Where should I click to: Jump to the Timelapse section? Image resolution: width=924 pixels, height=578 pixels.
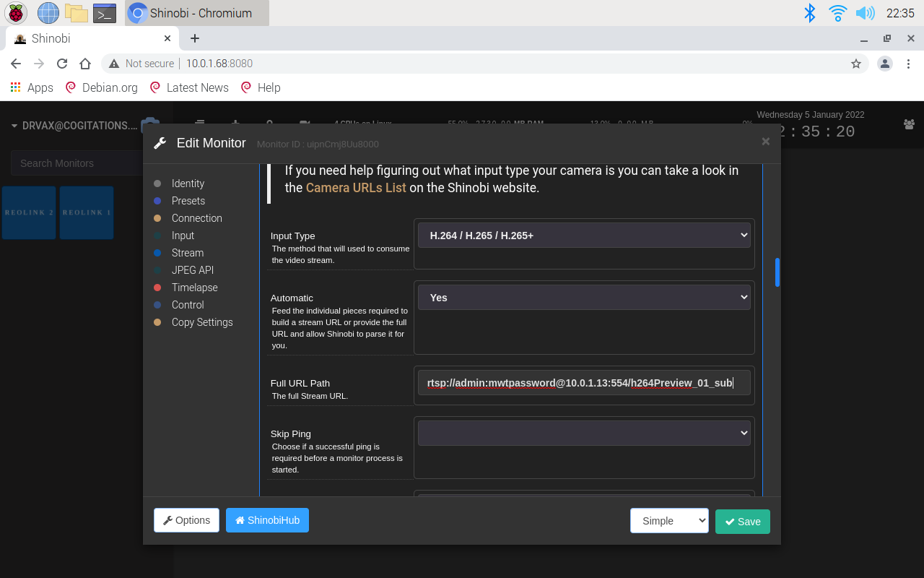[x=194, y=288]
